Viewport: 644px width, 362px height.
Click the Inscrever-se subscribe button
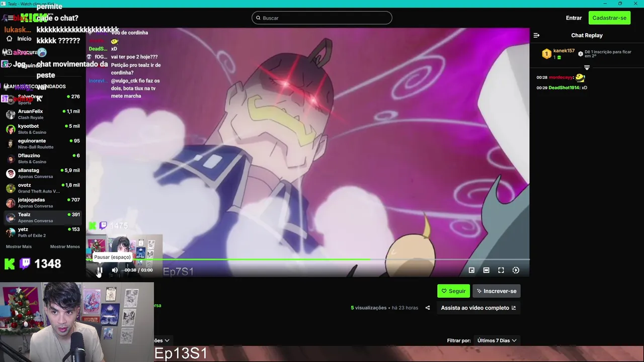[497, 291]
